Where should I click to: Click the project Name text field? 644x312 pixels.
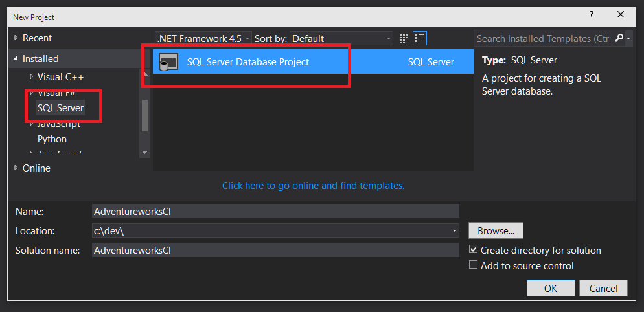(275, 211)
